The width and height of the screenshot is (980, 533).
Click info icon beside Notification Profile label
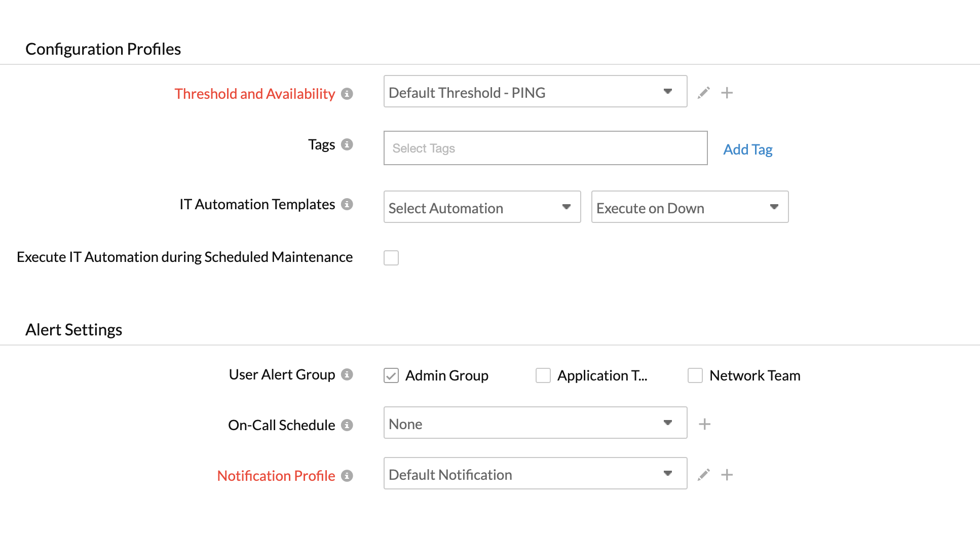tap(347, 476)
